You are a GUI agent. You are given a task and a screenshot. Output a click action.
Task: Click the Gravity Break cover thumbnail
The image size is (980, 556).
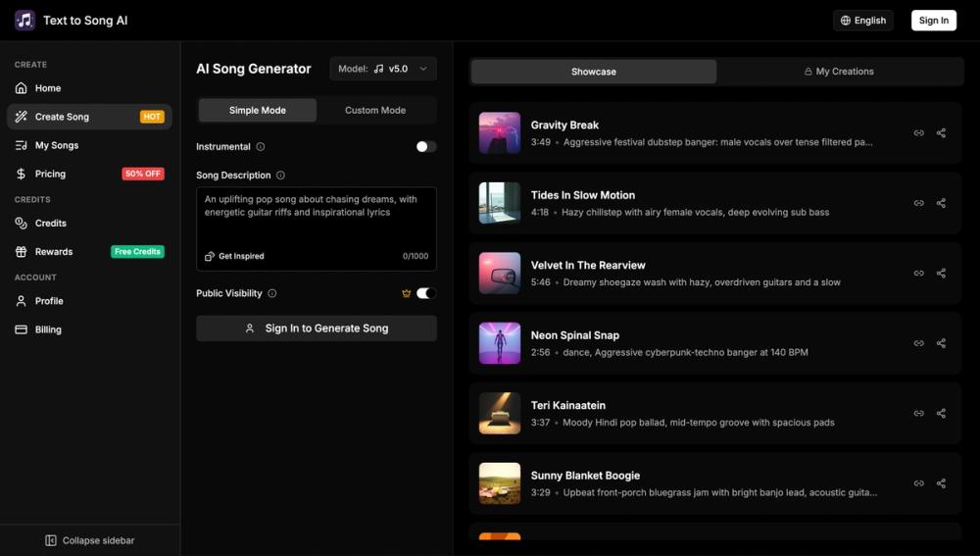click(500, 132)
